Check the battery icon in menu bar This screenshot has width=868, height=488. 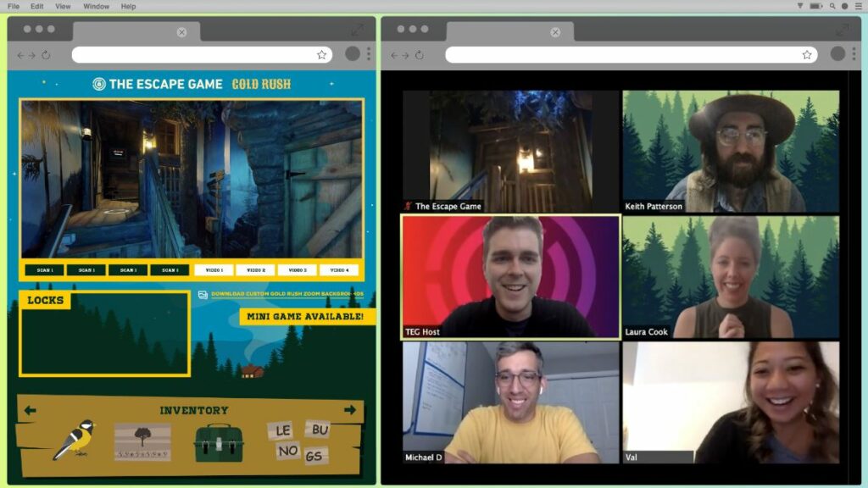[x=816, y=6]
